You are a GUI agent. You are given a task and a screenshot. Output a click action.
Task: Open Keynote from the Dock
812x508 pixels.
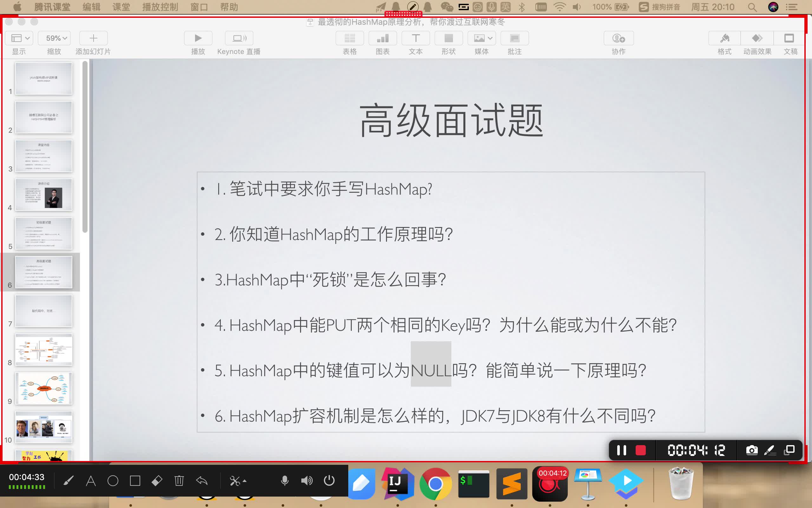588,484
